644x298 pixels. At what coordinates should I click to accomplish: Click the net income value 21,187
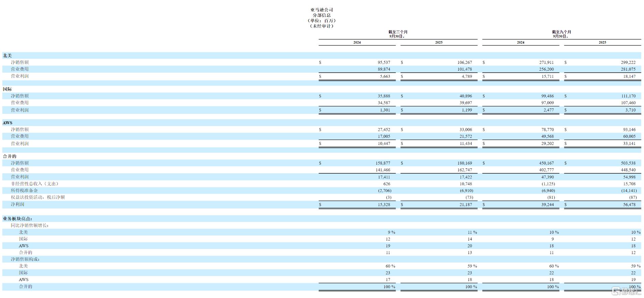[x=466, y=205]
